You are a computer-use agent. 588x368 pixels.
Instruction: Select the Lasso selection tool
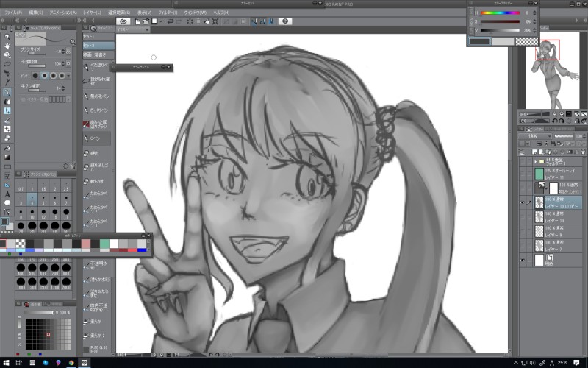point(7,64)
